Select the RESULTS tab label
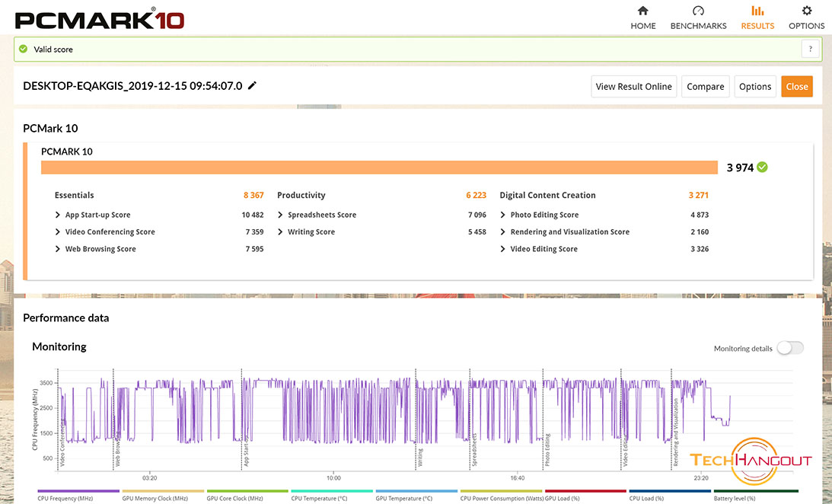Image resolution: width=832 pixels, height=504 pixels. (757, 26)
